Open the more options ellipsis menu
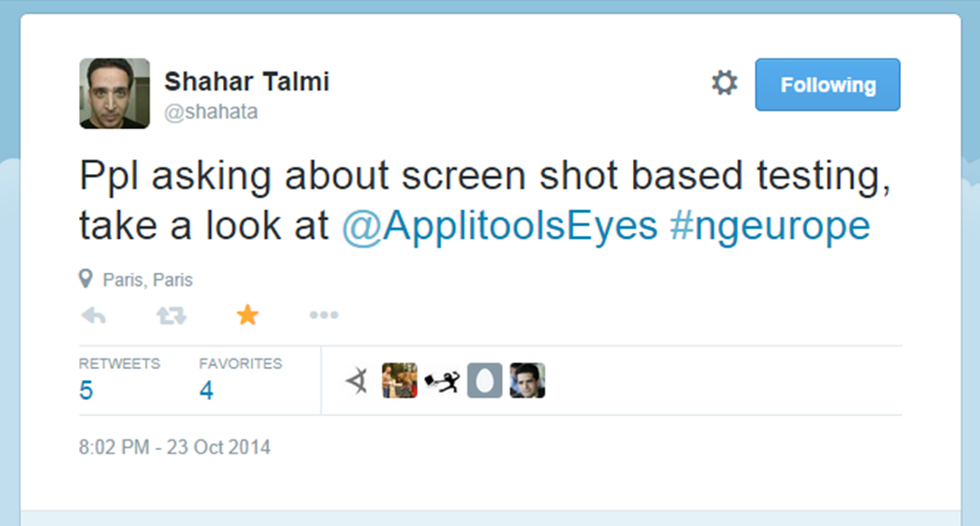 coord(324,315)
